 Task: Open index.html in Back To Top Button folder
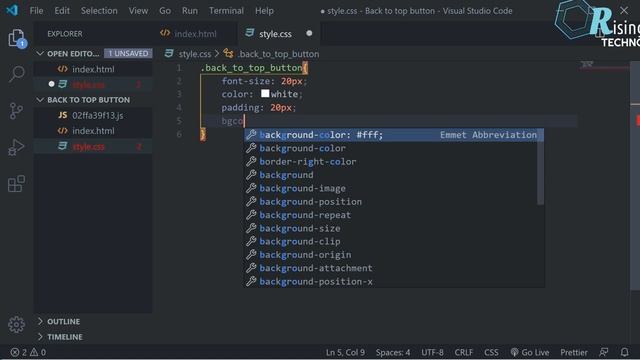(x=93, y=131)
